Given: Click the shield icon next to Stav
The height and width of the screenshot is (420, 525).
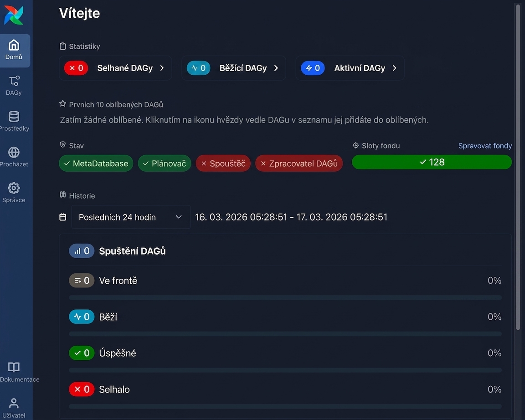Looking at the screenshot, I should pos(62,144).
